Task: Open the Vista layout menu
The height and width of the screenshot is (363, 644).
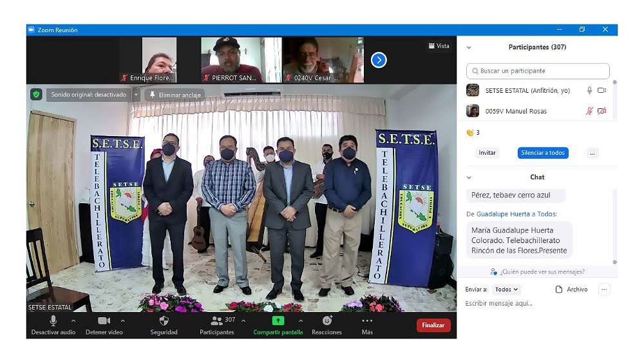Action: (x=439, y=46)
